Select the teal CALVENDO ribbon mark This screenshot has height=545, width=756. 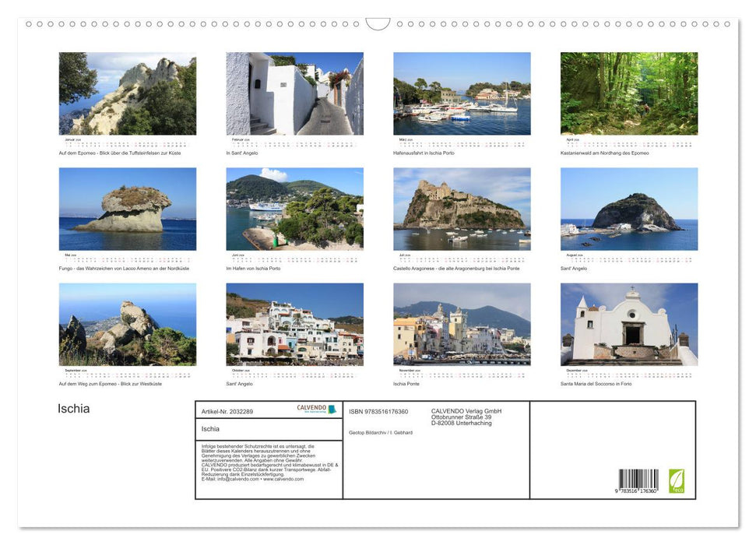click(330, 407)
